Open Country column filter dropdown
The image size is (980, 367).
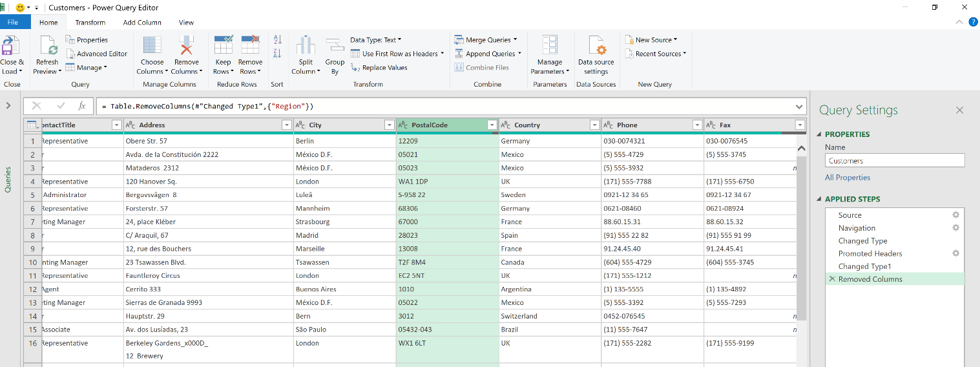click(x=595, y=125)
